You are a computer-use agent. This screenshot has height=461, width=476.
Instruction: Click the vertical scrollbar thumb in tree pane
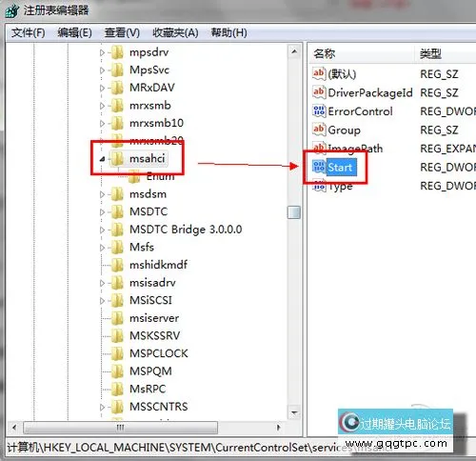point(294,212)
